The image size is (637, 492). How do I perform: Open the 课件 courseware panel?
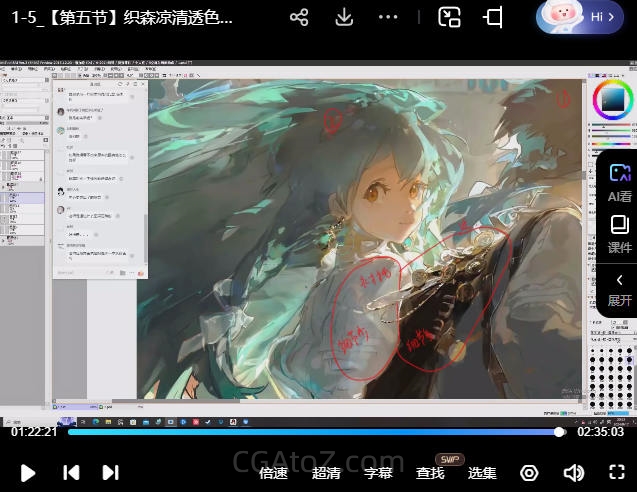coord(619,233)
